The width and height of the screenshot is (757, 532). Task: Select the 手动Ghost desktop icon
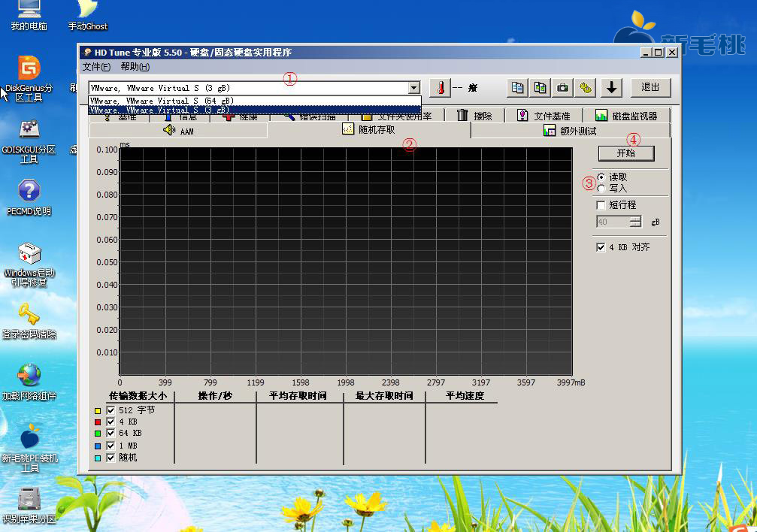pyautogui.click(x=88, y=14)
